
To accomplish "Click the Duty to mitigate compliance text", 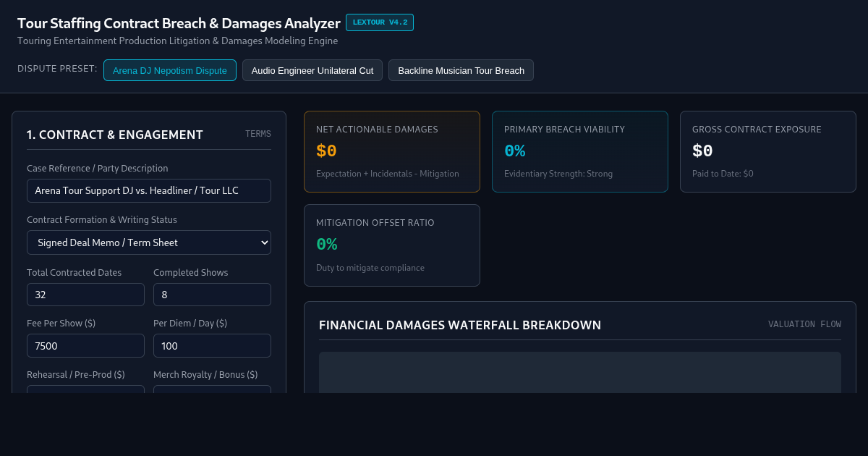I will pyautogui.click(x=370, y=268).
